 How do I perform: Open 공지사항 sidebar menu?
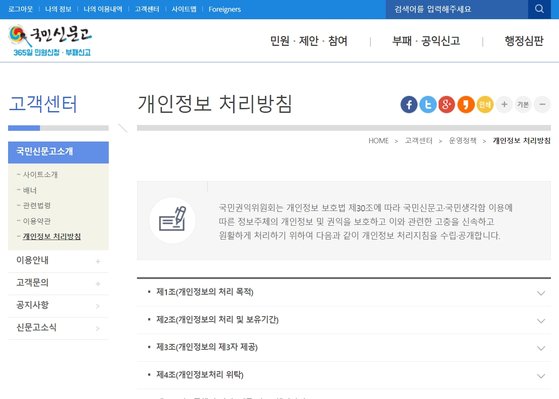[x=58, y=306]
